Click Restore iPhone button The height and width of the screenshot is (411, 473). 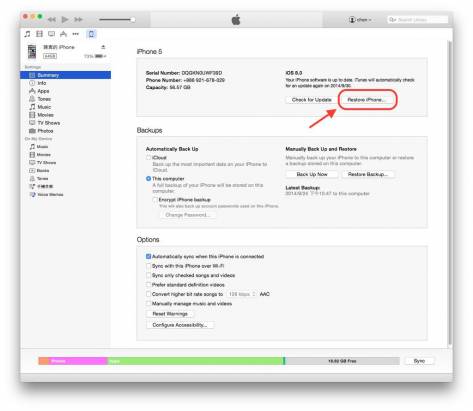point(367,100)
